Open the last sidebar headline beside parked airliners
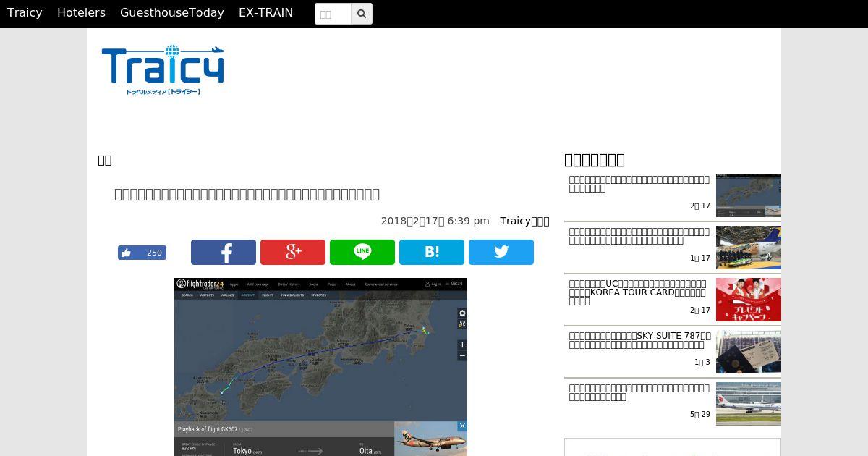Screen dimensions: 868x456 coord(639,392)
